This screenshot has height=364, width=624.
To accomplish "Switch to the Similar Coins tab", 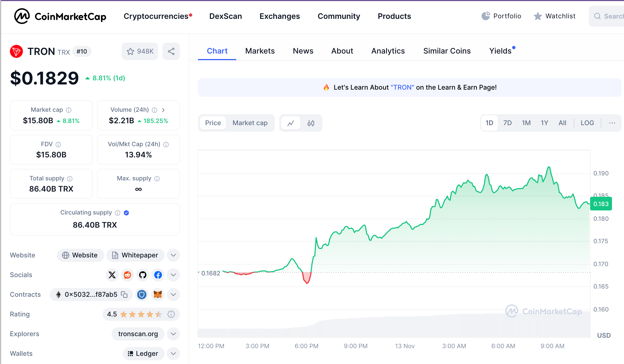I will point(447,51).
